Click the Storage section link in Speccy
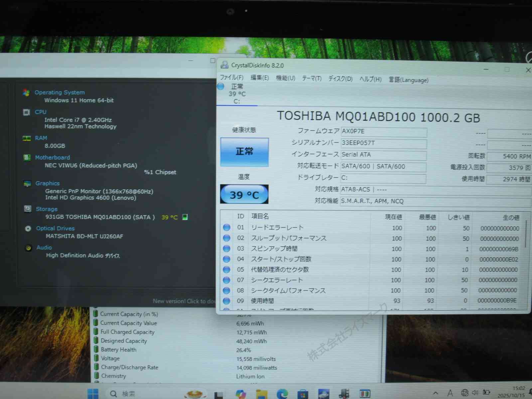 (47, 209)
